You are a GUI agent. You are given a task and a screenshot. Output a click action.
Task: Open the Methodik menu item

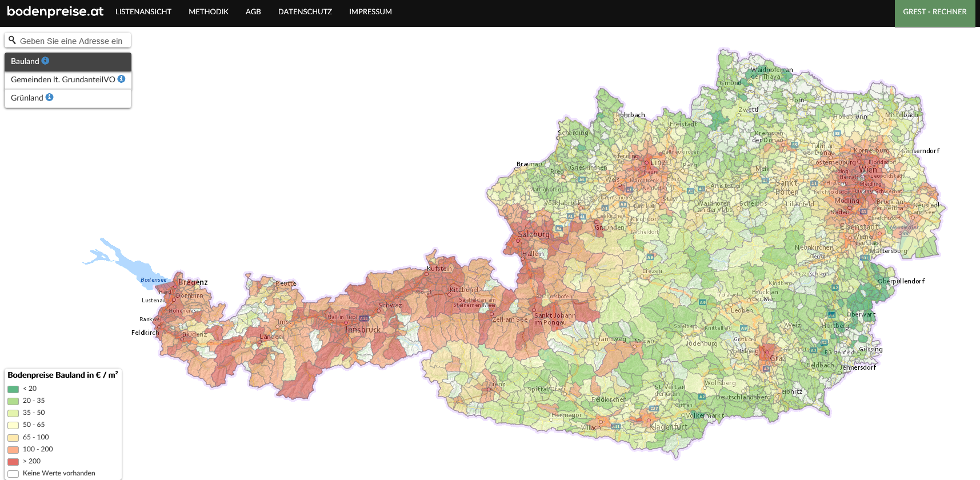(x=209, y=11)
